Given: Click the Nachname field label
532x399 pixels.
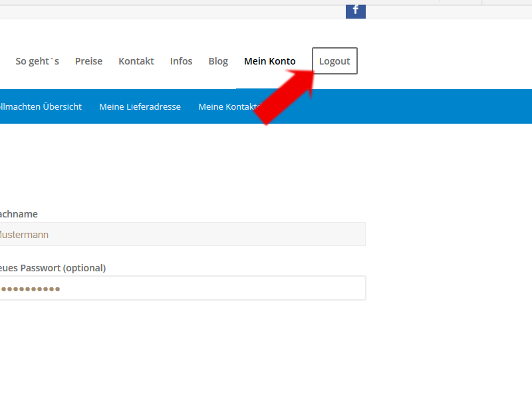Looking at the screenshot, I should (19, 214).
